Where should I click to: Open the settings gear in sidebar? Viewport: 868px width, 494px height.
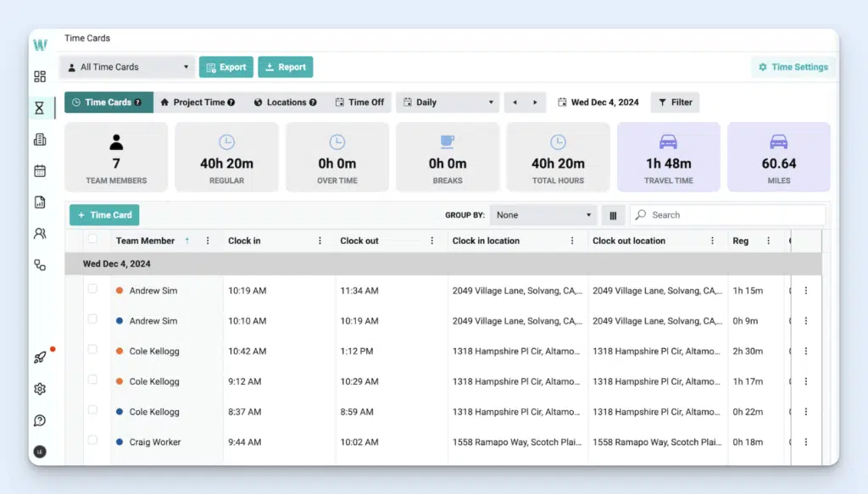(x=40, y=389)
